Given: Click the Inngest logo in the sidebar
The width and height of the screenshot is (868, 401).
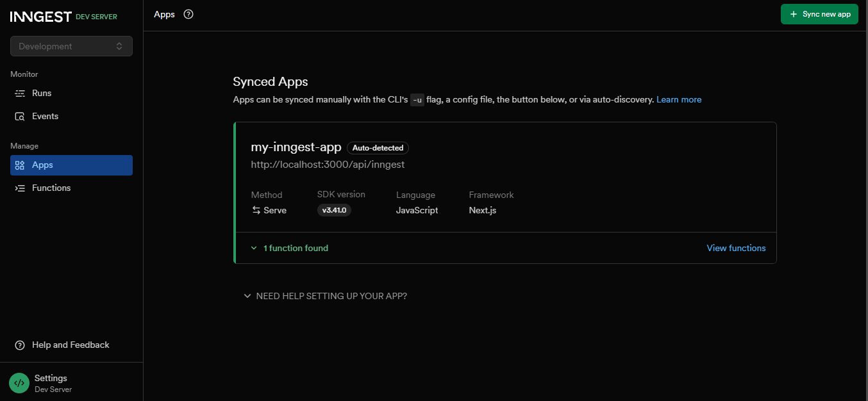Looking at the screenshot, I should pyautogui.click(x=41, y=17).
